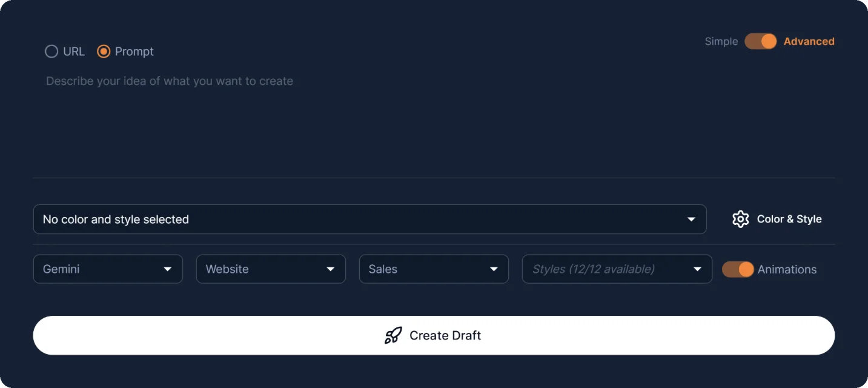Click the Simple mode label

pos(721,41)
